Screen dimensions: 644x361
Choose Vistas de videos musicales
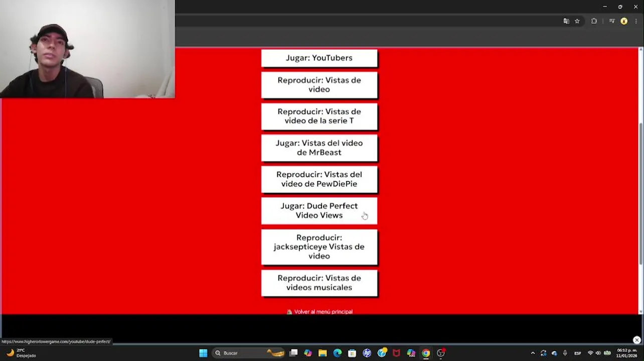pyautogui.click(x=319, y=283)
